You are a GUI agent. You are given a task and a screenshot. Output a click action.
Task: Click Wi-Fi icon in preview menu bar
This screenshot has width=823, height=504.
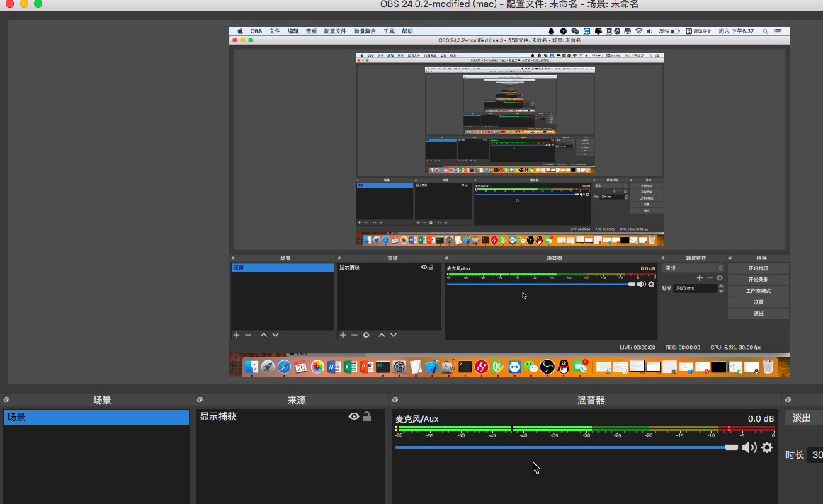point(639,31)
